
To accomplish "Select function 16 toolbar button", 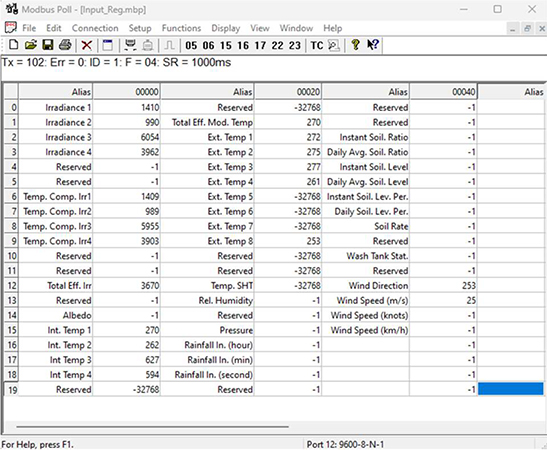I will tap(243, 45).
